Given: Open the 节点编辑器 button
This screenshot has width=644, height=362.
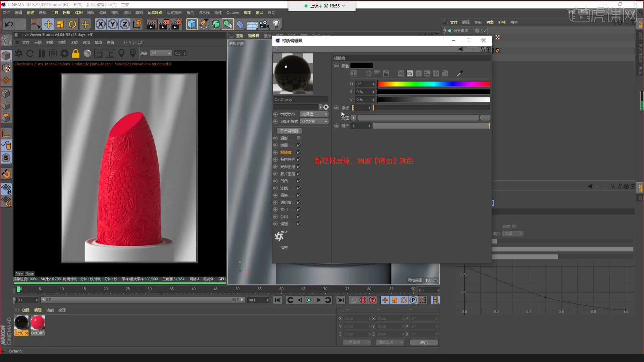Looking at the screenshot, I should pyautogui.click(x=289, y=131).
